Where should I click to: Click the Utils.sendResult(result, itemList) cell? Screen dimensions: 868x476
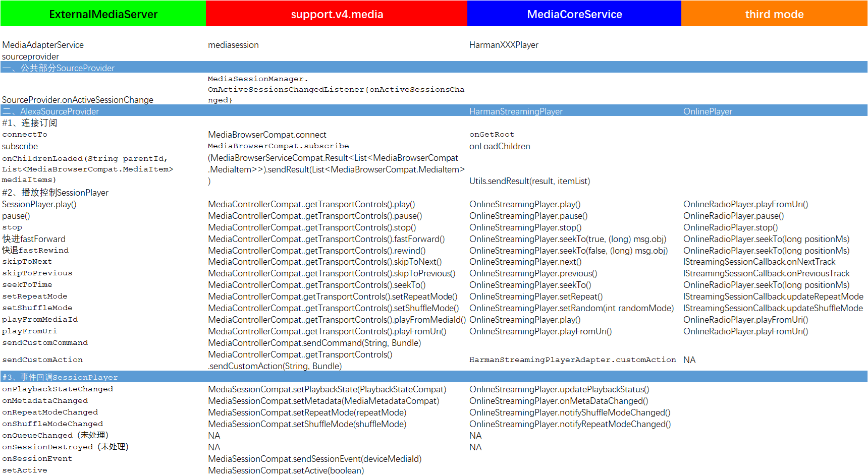(x=529, y=181)
